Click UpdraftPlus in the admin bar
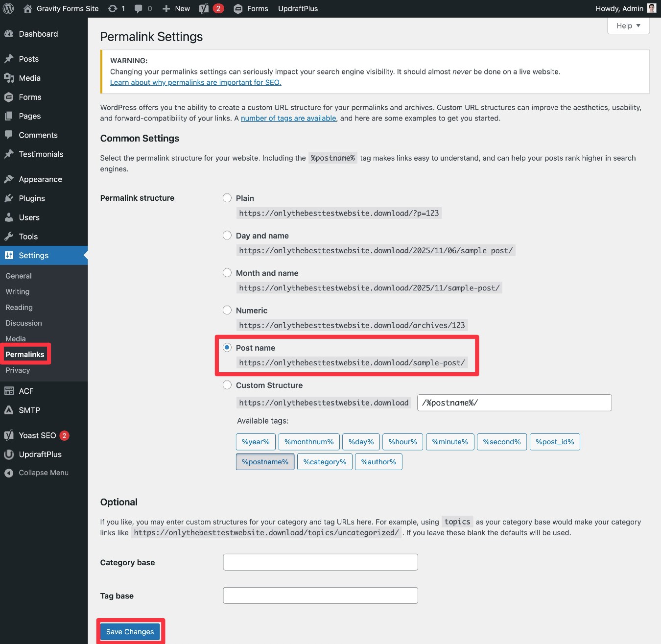The width and height of the screenshot is (661, 644). (x=297, y=8)
